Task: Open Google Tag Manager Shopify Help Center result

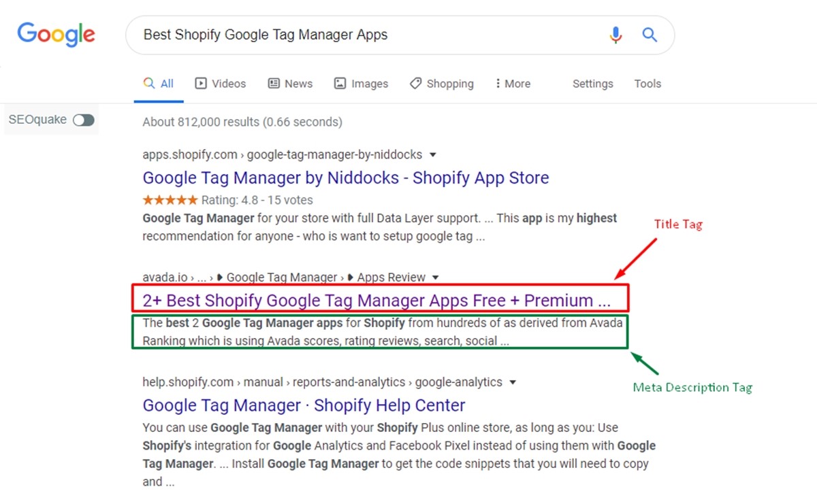Action: click(x=304, y=405)
